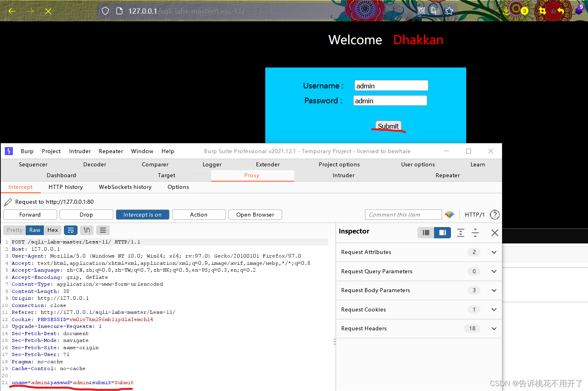The image size is (588, 391).
Task: Open the Decoder tab
Action: point(95,164)
